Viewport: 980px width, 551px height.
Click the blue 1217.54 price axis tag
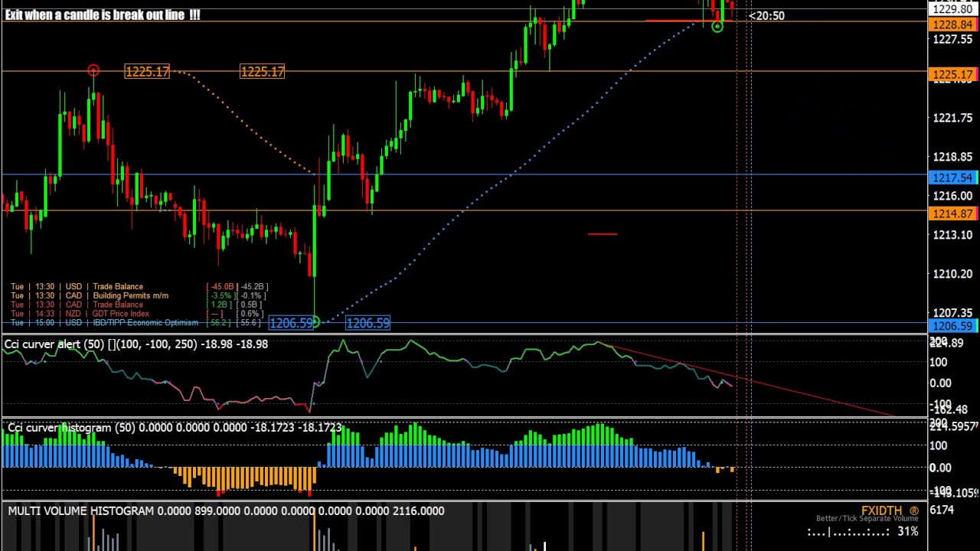point(953,178)
